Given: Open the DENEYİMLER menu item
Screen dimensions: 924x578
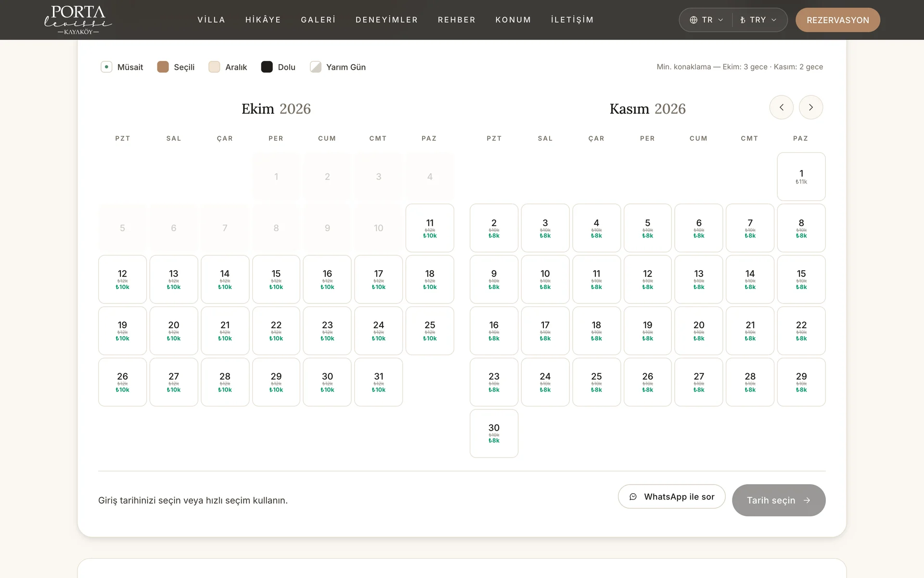Looking at the screenshot, I should click(x=386, y=20).
